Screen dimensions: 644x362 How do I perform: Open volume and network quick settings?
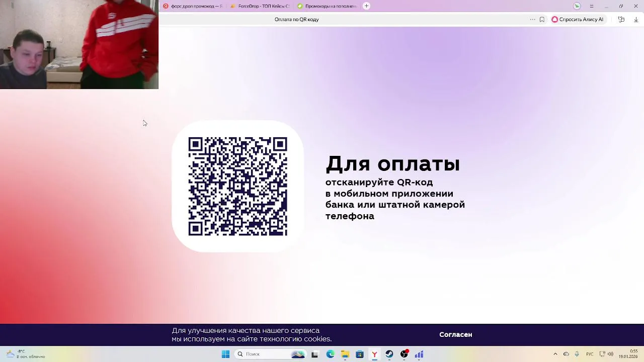[x=607, y=354]
